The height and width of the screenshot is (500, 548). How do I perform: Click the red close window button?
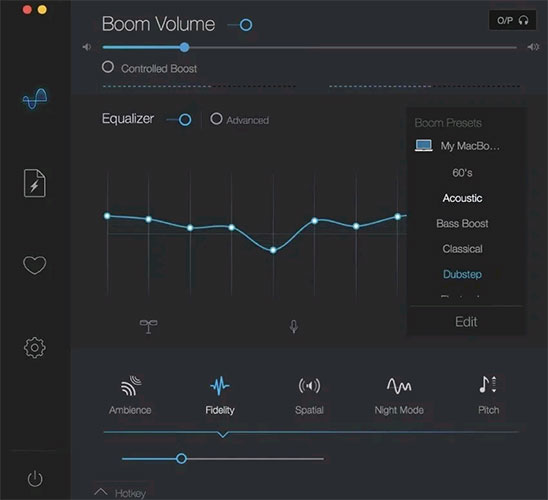27,9
